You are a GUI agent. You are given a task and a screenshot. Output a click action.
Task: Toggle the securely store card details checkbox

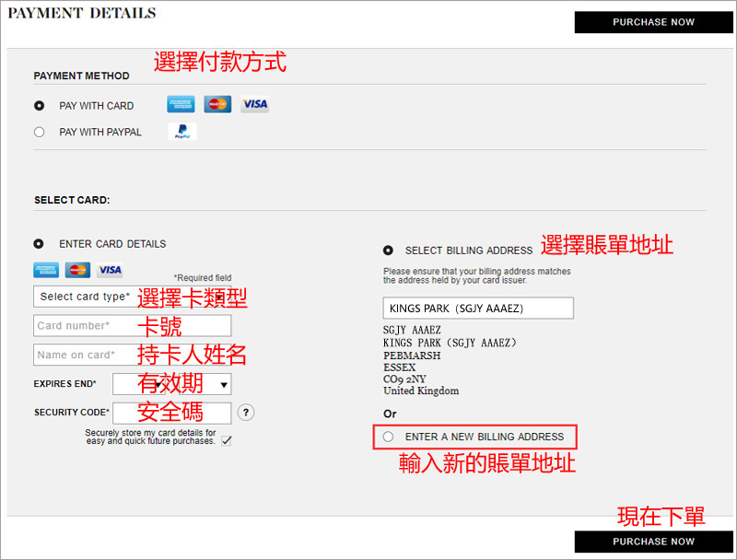[226, 440]
